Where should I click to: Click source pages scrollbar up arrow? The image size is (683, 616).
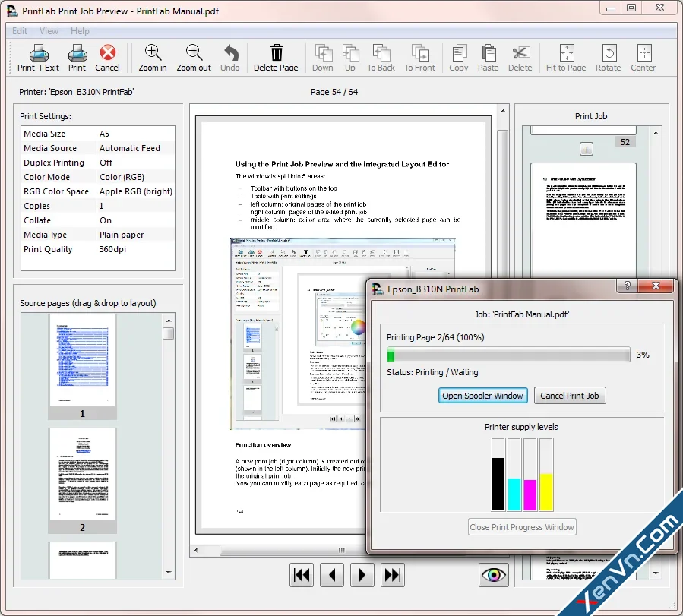169,321
